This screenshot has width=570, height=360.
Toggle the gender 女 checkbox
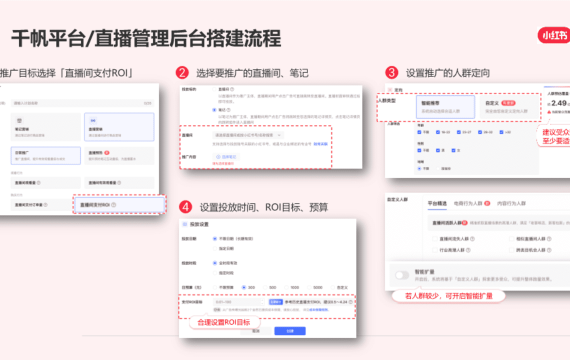(x=453, y=150)
